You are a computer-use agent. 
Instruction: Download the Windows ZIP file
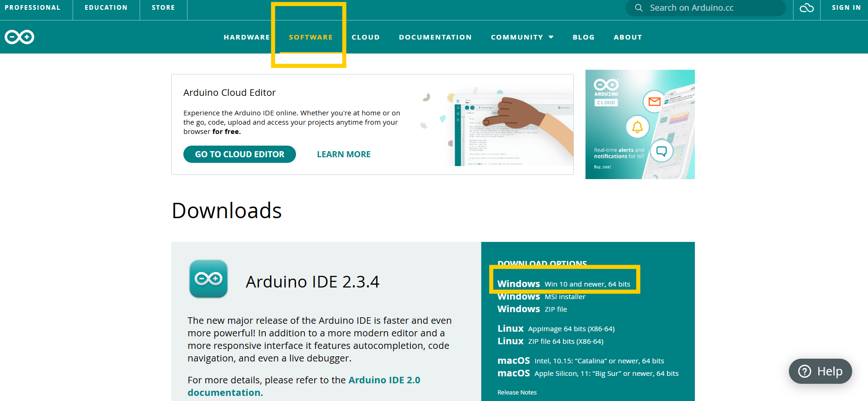click(x=532, y=309)
